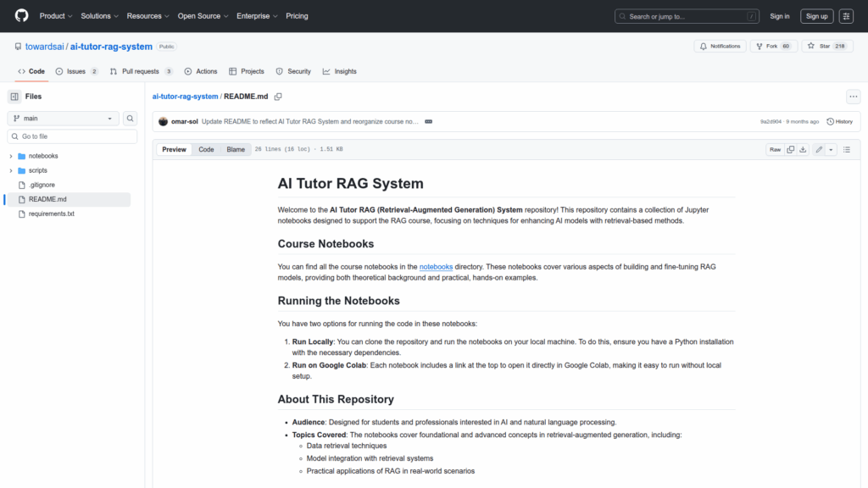The height and width of the screenshot is (488, 868).
Task: Copy the README.md file path
Action: click(278, 97)
